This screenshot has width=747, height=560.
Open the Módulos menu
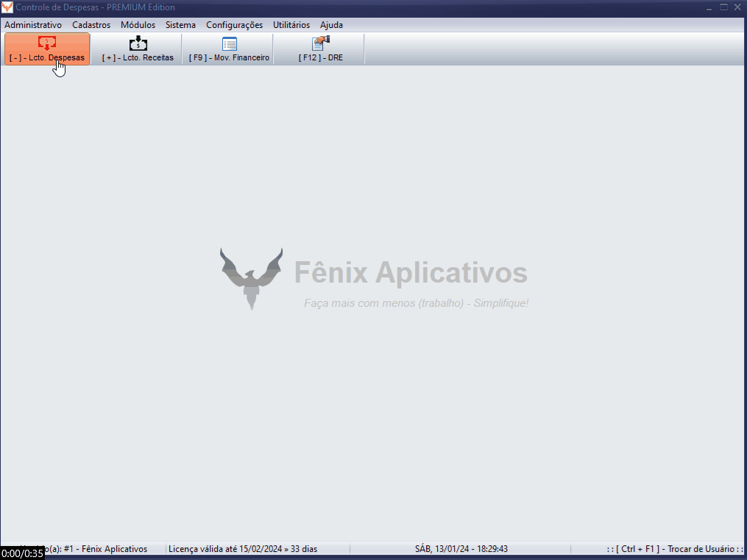138,25
